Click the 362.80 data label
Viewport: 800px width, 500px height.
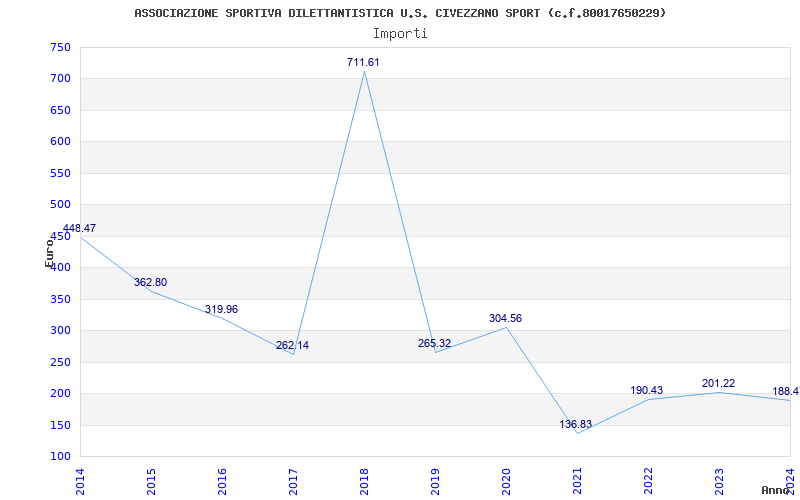[151, 282]
